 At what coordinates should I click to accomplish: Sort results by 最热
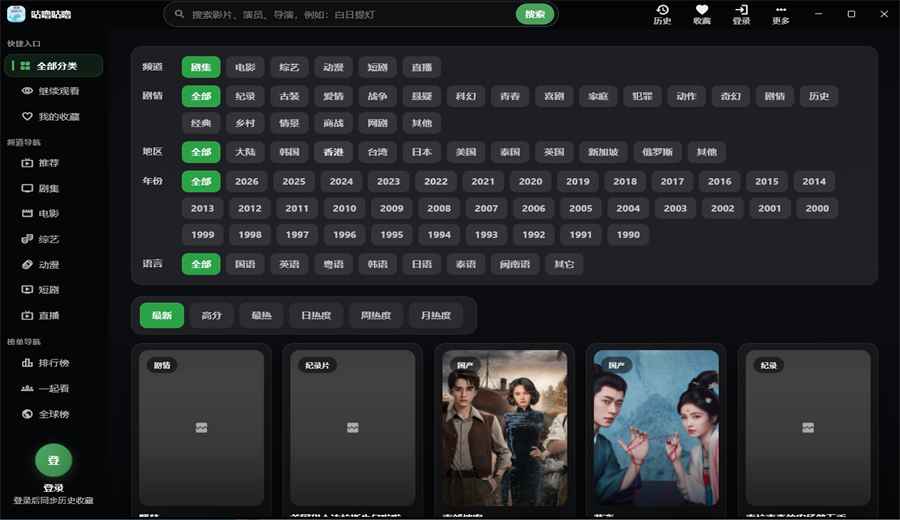click(x=262, y=315)
